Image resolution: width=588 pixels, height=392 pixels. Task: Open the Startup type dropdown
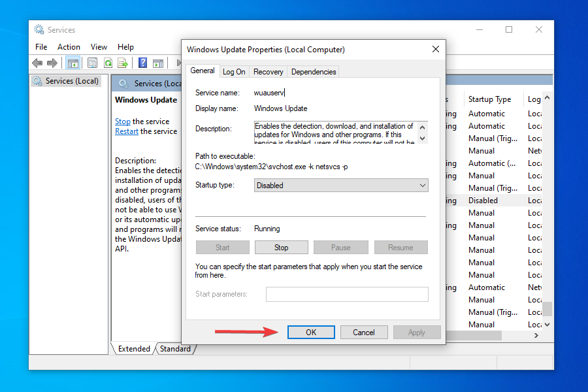pyautogui.click(x=421, y=186)
